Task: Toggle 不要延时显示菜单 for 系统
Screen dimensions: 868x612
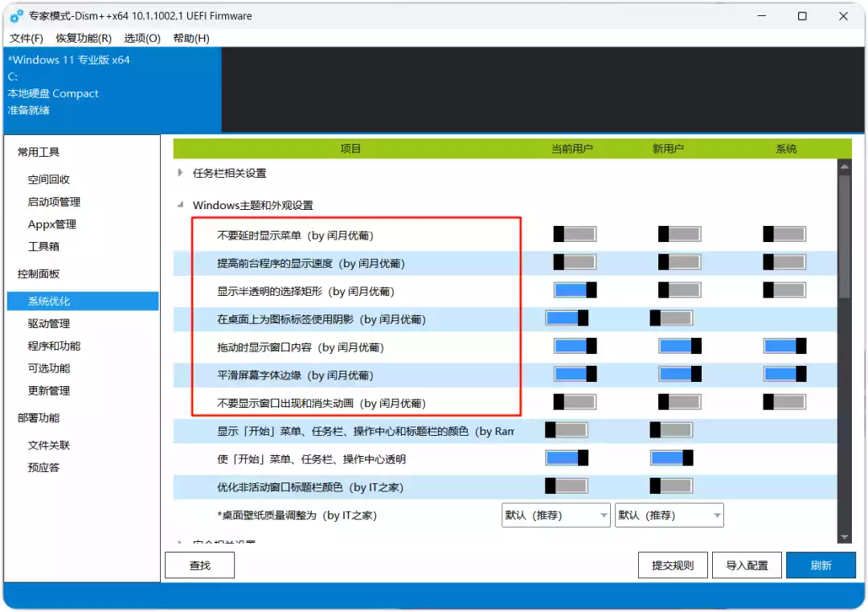Action: click(x=784, y=234)
